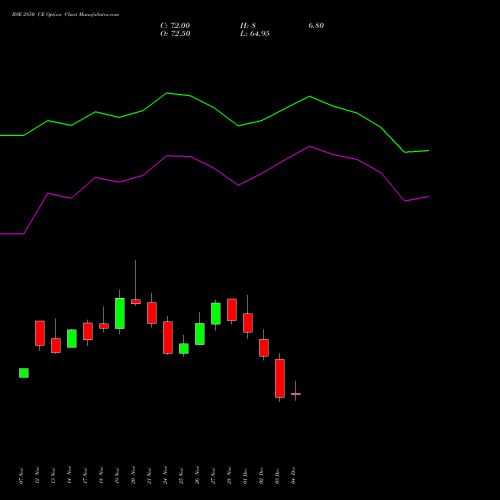Image resolution: width=500 pixels, height=500 pixels.
Task: Select the red candle for 02 Dec
Action: tap(264, 348)
